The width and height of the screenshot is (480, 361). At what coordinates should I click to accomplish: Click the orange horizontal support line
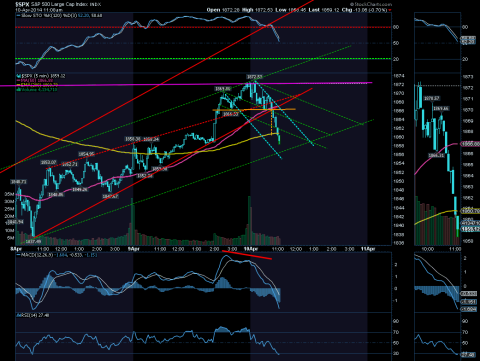(254, 109)
